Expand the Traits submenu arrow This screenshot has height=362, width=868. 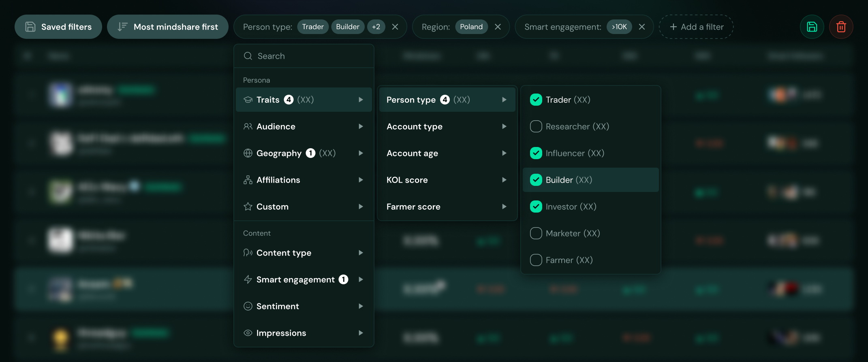click(361, 100)
